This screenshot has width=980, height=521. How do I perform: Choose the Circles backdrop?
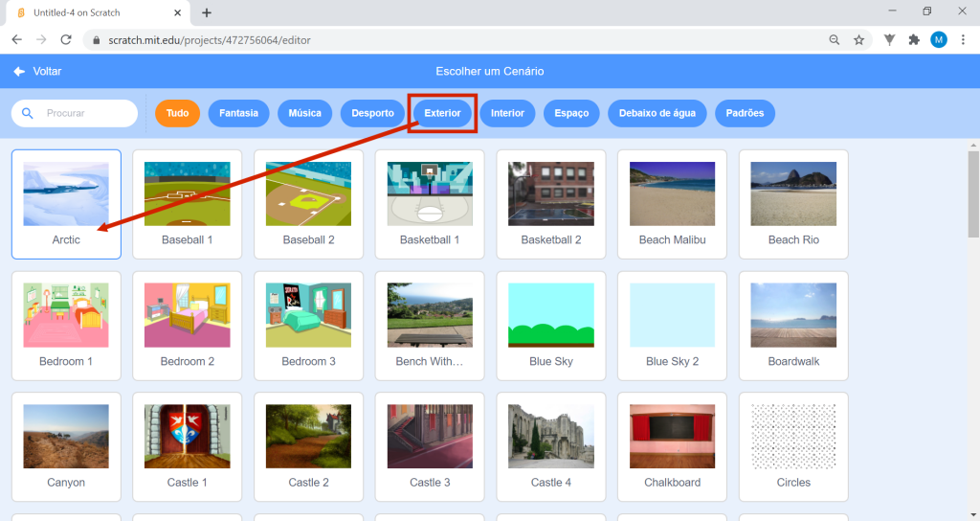click(793, 446)
